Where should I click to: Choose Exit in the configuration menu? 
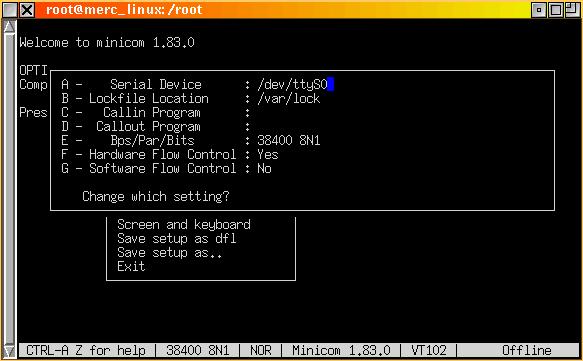[x=131, y=267]
